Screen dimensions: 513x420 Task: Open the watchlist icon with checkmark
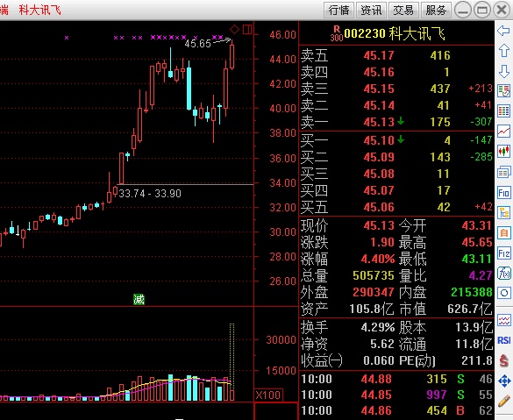pos(503,90)
